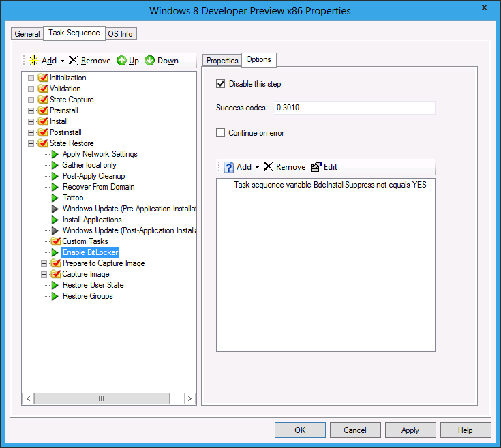Open the left Add dropdown arrow
The image size is (501, 448).
(x=62, y=61)
